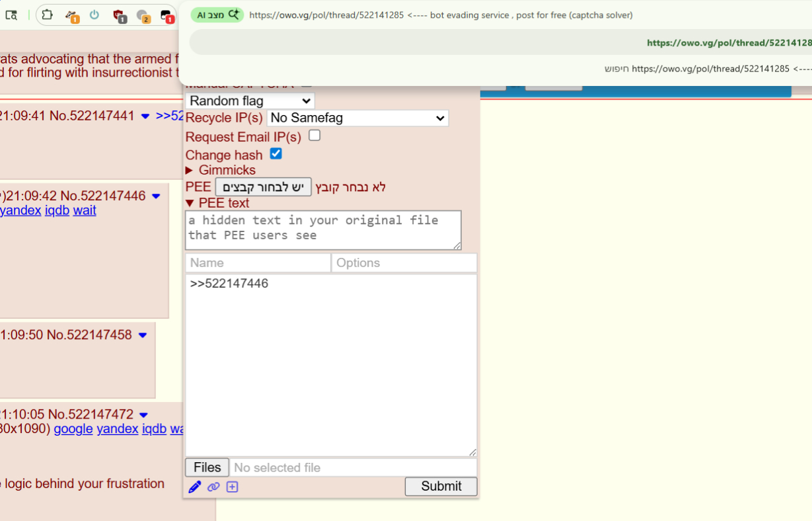
Task: Click the green AI mode chip in address bar
Action: (217, 15)
